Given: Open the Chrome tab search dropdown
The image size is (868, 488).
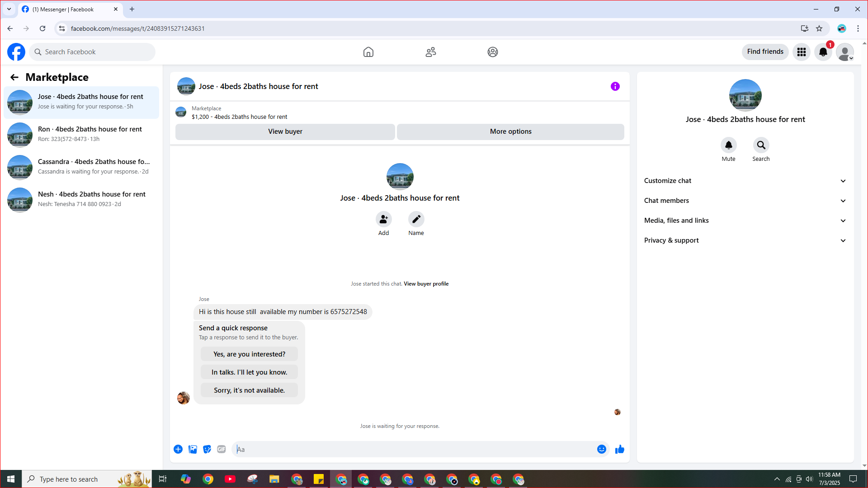Looking at the screenshot, I should coord(9,9).
